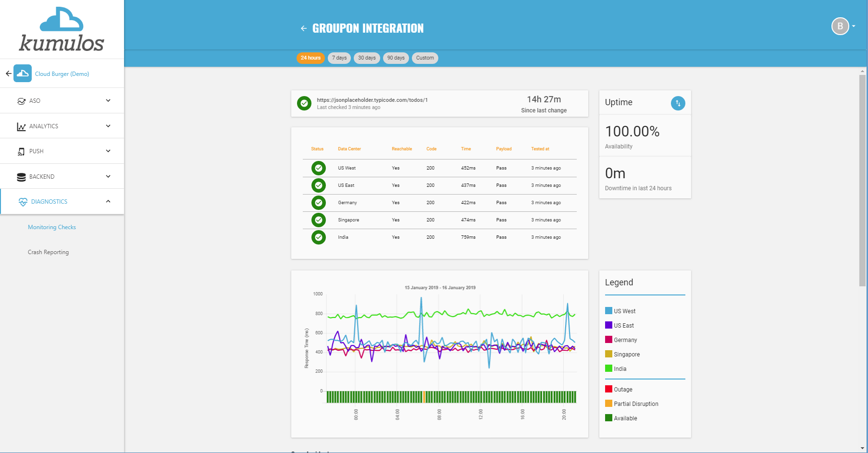Expand the Backend menu chevron
Screen dimensions: 868x453
(108, 176)
